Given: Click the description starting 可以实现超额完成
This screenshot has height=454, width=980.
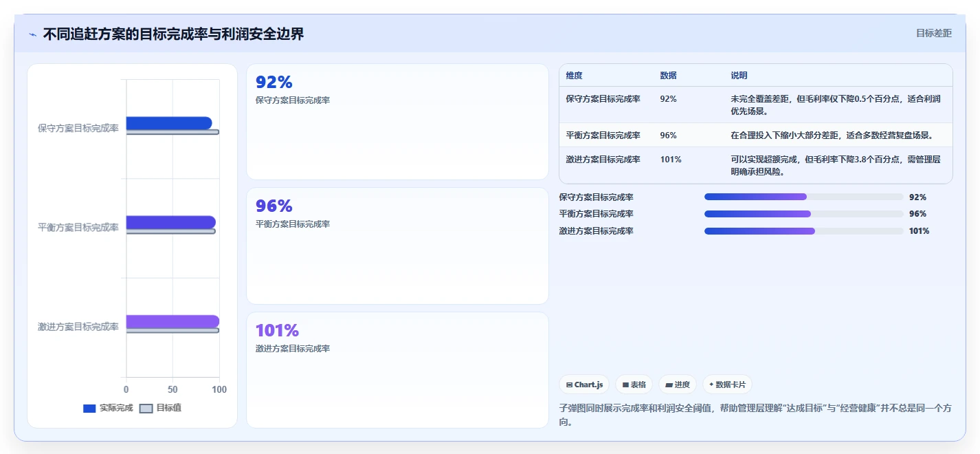Looking at the screenshot, I should [x=836, y=166].
